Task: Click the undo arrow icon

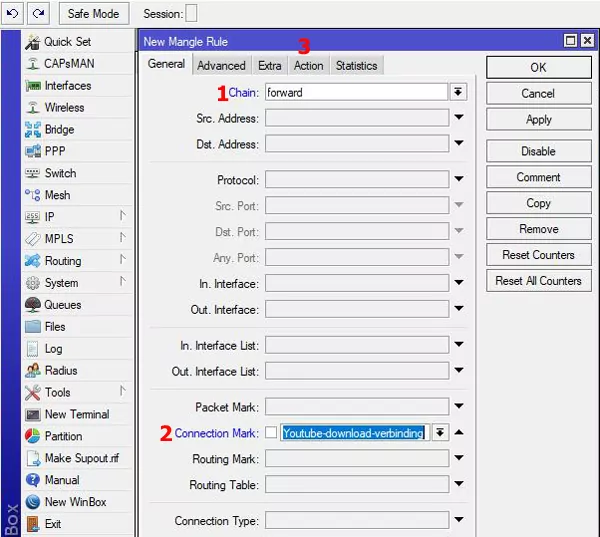Action: pyautogui.click(x=12, y=13)
